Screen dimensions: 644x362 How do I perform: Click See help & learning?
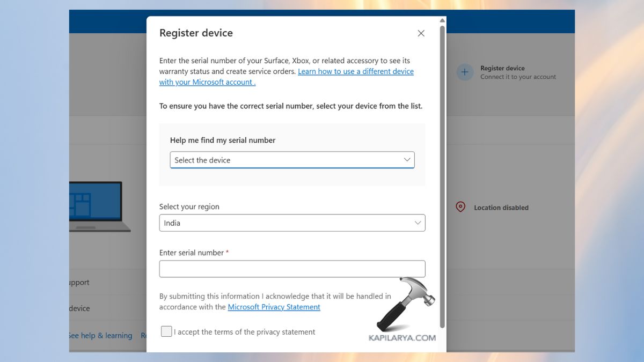(100, 335)
